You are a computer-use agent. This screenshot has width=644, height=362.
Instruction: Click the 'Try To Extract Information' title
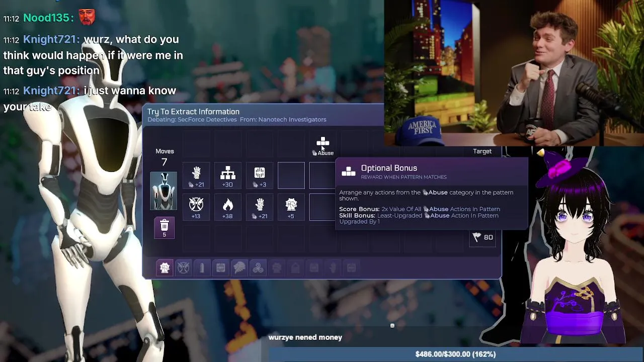193,112
